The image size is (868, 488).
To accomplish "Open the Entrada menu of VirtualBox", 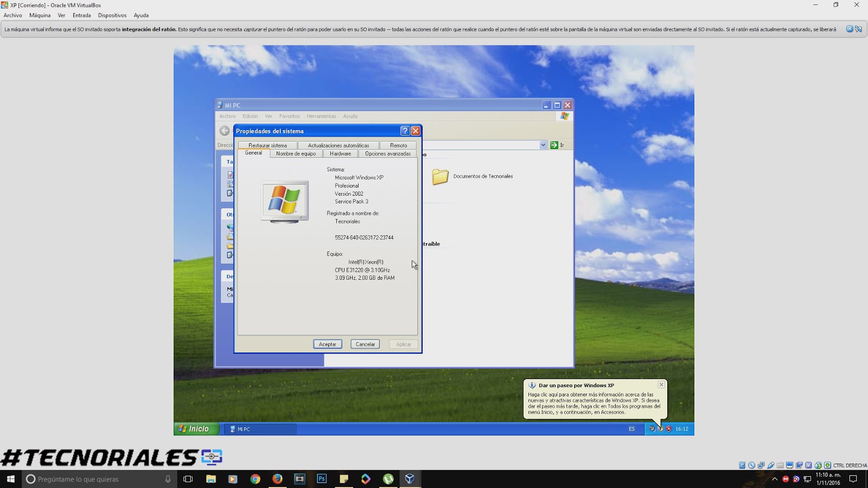I will point(82,15).
